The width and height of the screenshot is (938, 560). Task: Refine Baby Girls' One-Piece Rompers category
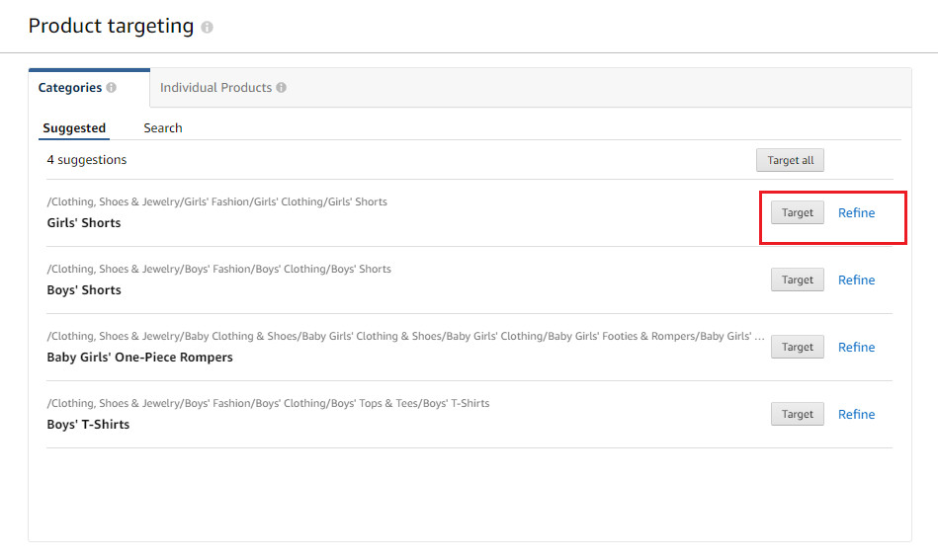point(856,347)
